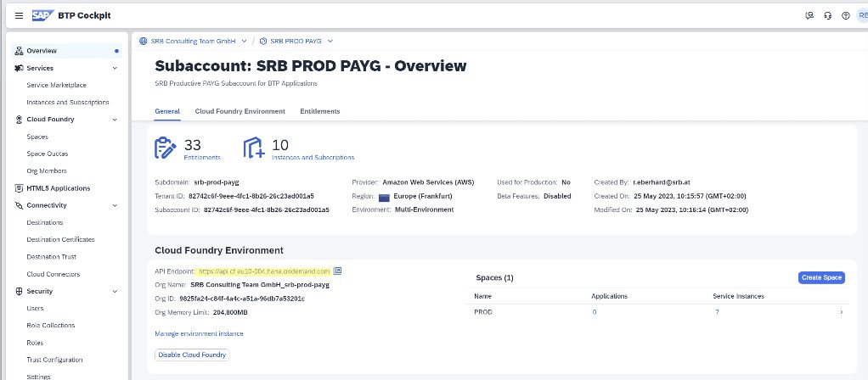Open SRB PROD PAYG breadcrumb dropdown
The image size is (868, 380).
pyautogui.click(x=330, y=41)
